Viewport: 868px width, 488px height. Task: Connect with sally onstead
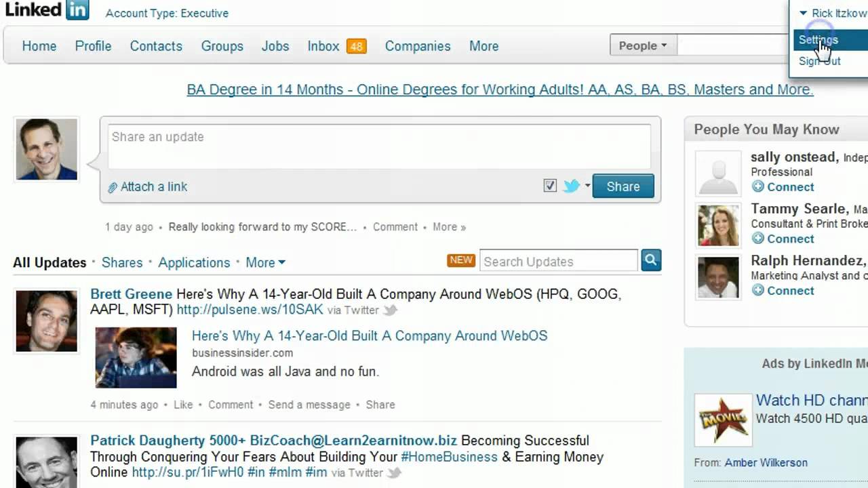click(x=790, y=187)
